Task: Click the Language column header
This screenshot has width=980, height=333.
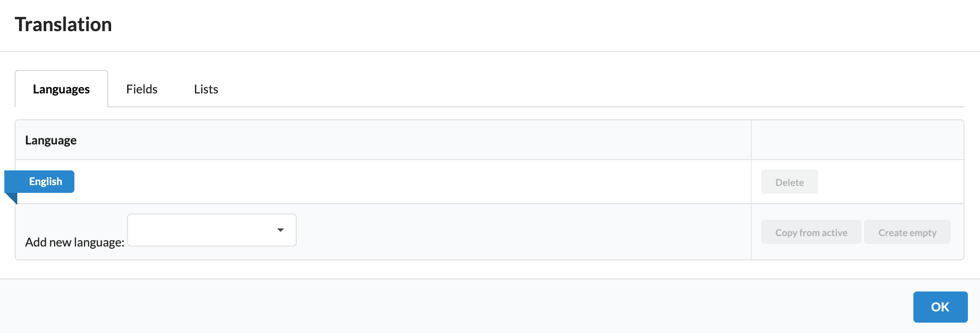Action: tap(51, 140)
